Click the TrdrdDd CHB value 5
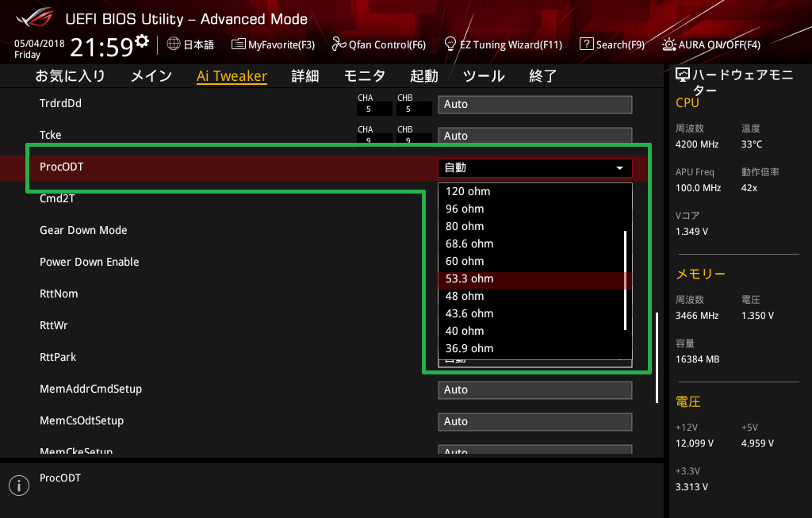812x518 pixels. pos(414,109)
